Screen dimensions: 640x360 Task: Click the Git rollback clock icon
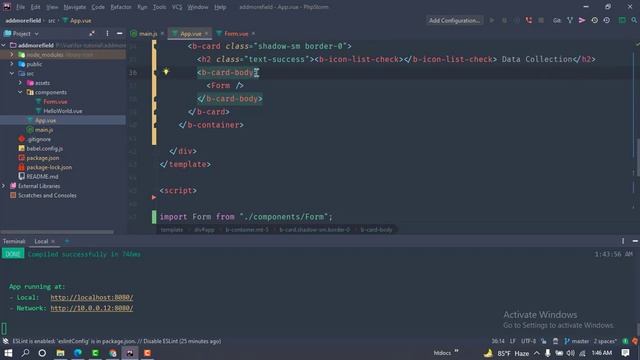coord(607,20)
